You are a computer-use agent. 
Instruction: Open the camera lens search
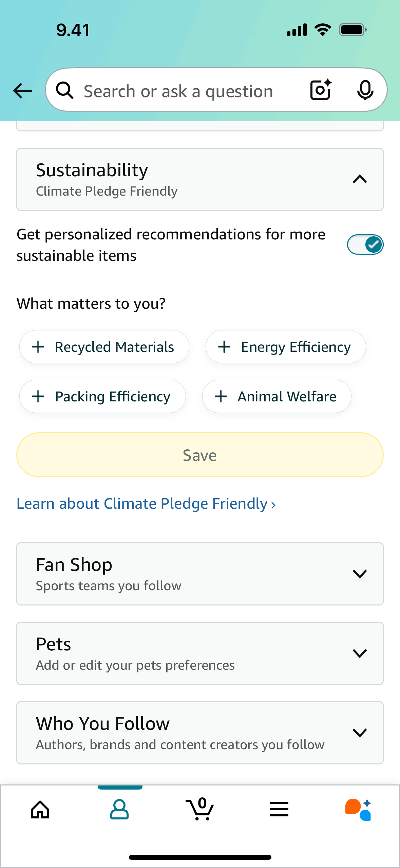[321, 90]
